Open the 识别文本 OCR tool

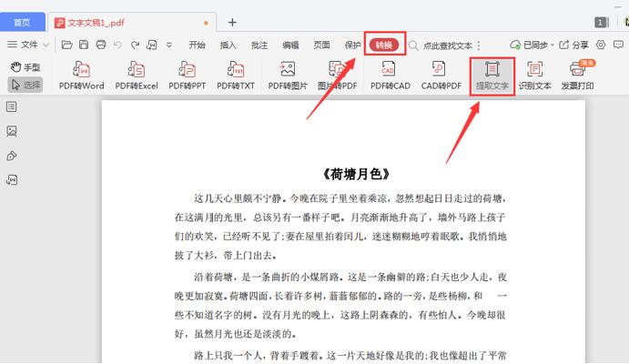[x=534, y=76]
